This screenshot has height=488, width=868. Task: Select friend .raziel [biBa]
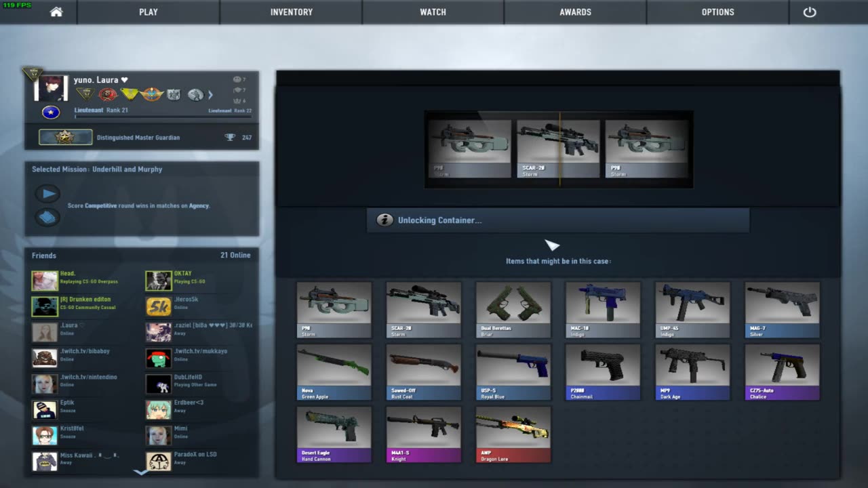tap(213, 325)
